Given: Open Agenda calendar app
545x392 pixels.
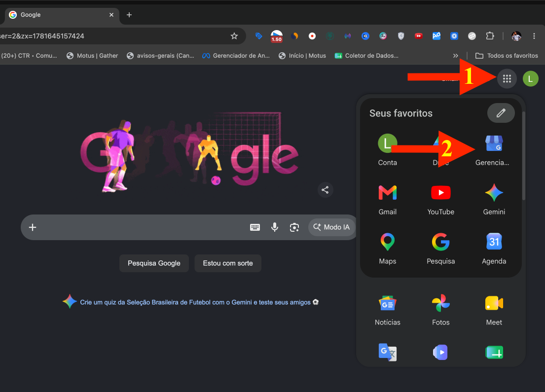Looking at the screenshot, I should 494,249.
